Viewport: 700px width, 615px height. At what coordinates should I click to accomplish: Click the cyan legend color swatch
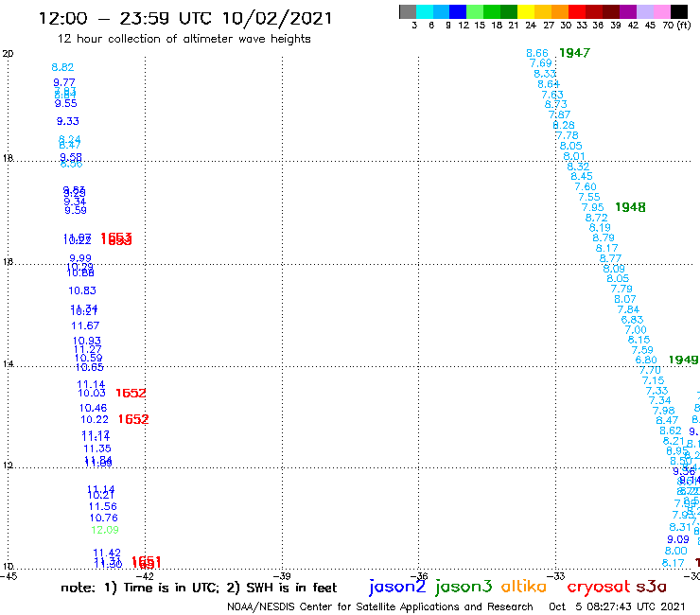[x=425, y=11]
